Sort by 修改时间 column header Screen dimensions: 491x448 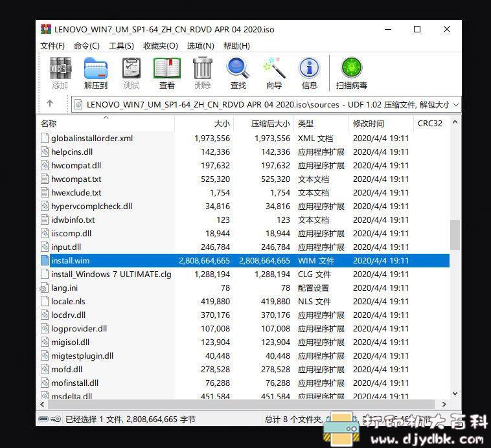click(381, 124)
